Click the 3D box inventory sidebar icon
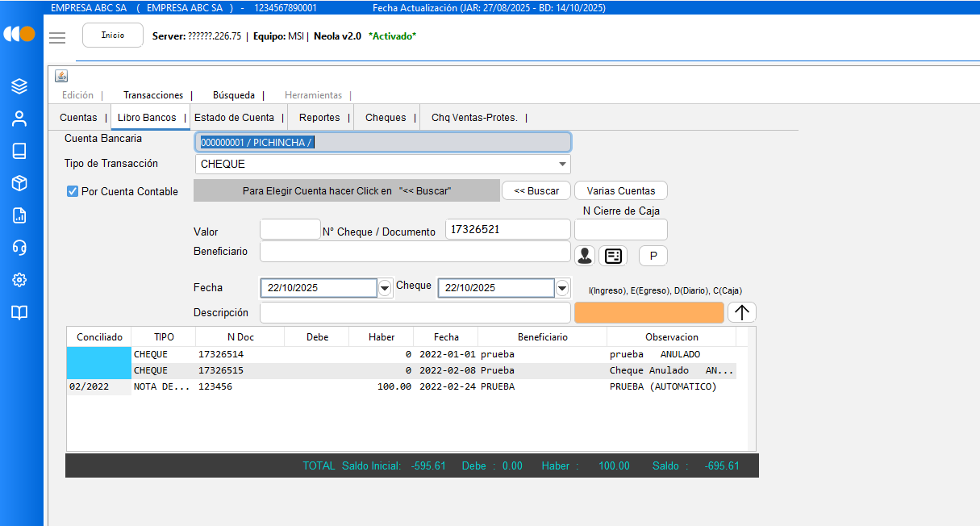This screenshot has height=526, width=980. click(19, 183)
